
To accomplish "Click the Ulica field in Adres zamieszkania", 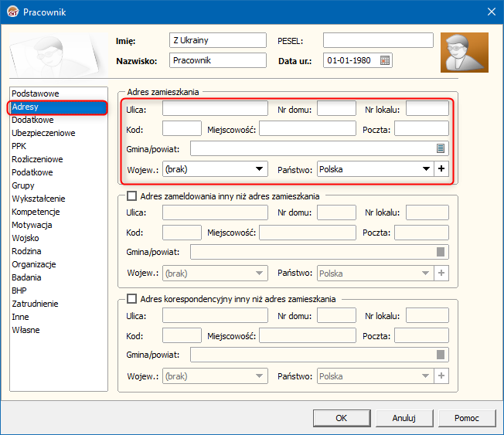I will (x=215, y=109).
